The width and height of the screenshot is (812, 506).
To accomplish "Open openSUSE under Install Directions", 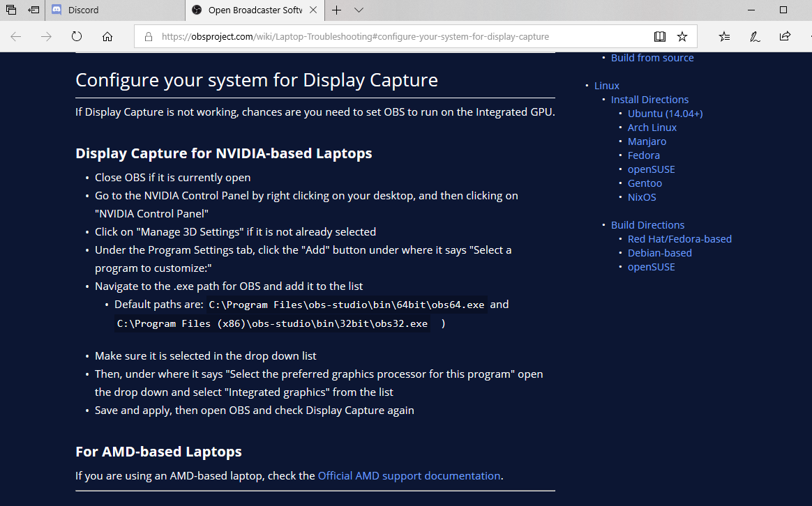I will click(651, 169).
